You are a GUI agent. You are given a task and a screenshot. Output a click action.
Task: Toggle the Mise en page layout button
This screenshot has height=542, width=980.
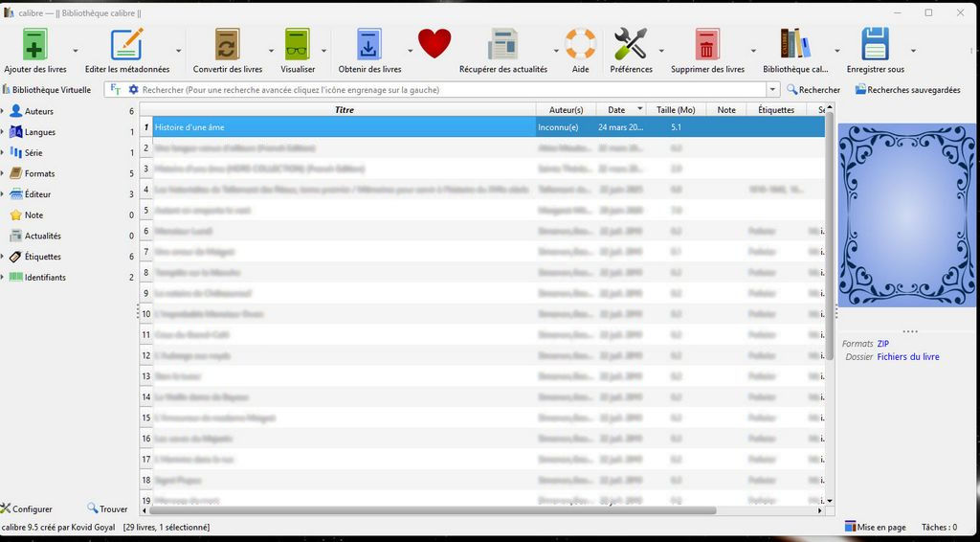click(x=875, y=527)
